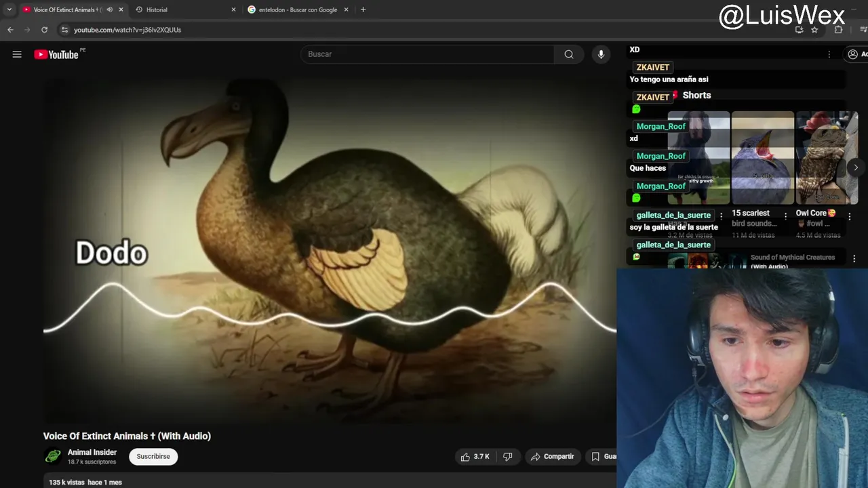Click the 15 scariest bird sounds title

click(754, 218)
